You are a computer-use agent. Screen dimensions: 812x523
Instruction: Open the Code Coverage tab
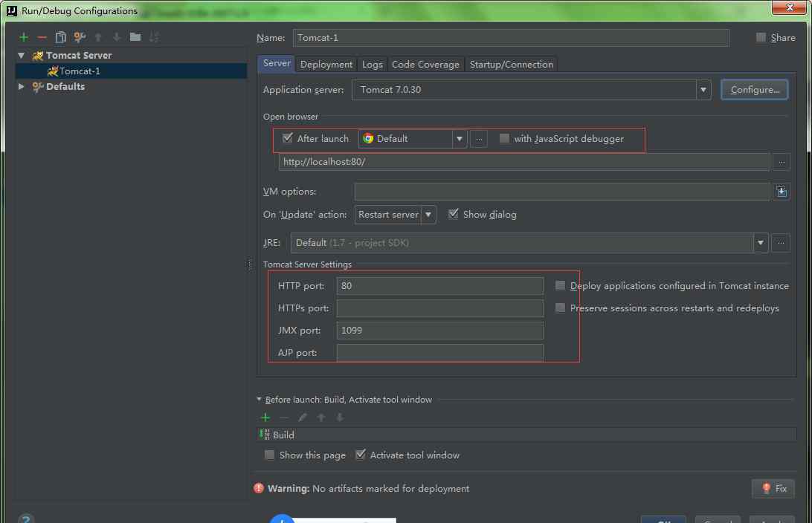click(425, 64)
